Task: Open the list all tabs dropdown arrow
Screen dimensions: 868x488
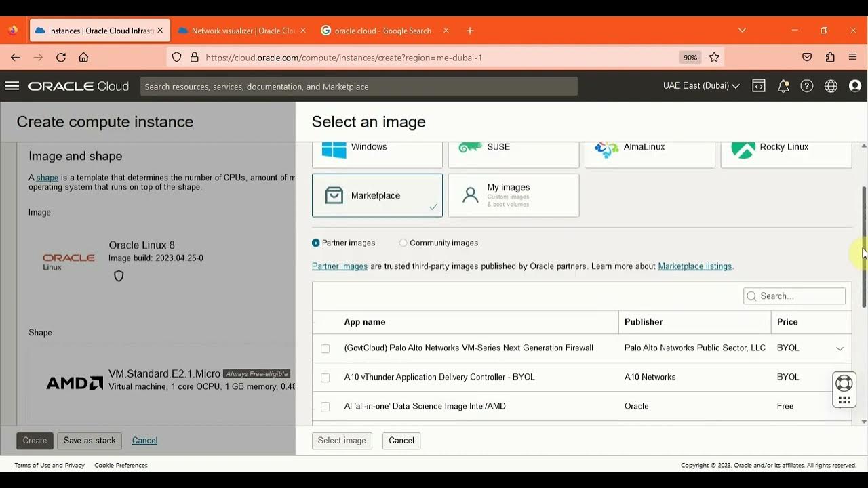Action: coord(742,30)
